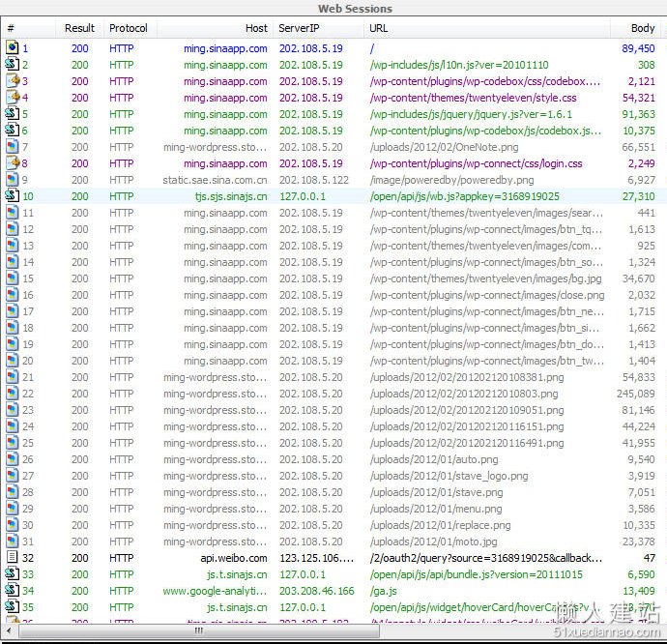
Task: Select URL /uploads/2012/01/stave_logo.png
Action: [x=449, y=476]
